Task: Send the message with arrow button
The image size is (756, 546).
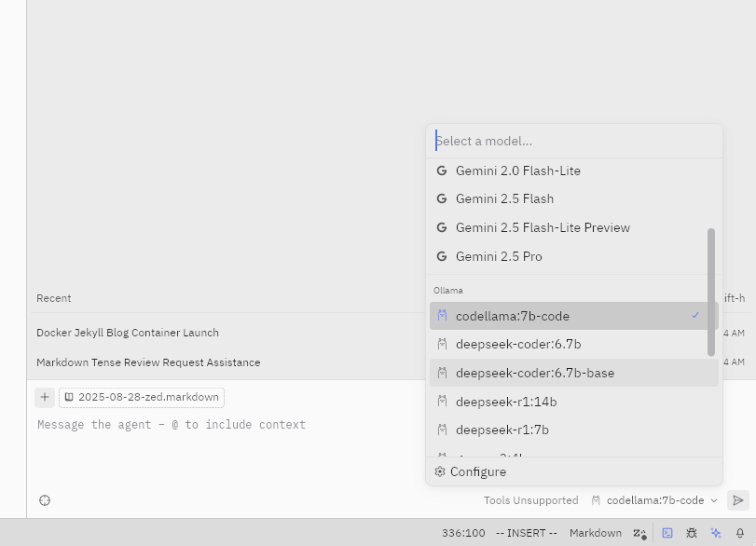Action: pos(737,500)
